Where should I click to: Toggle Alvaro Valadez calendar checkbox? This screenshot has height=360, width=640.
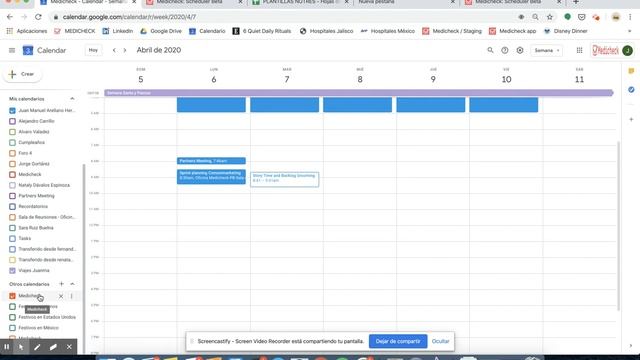click(12, 132)
